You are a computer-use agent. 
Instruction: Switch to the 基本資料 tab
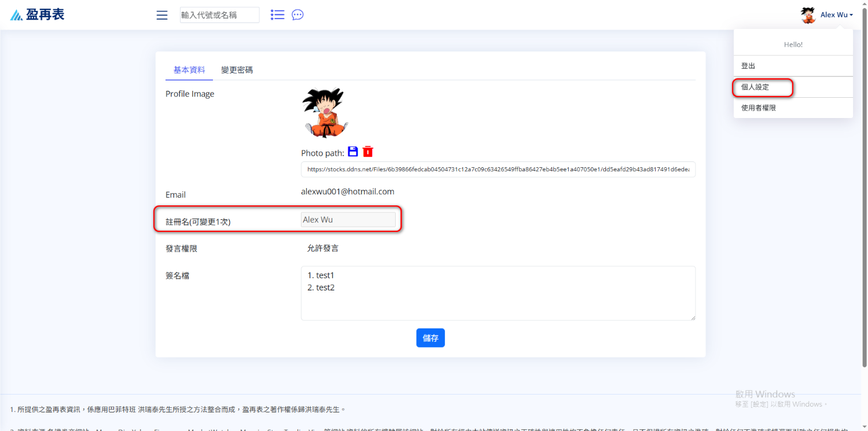click(189, 70)
